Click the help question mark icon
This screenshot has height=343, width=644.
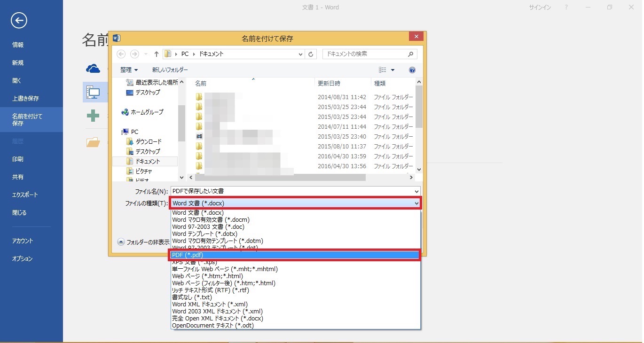[x=412, y=70]
